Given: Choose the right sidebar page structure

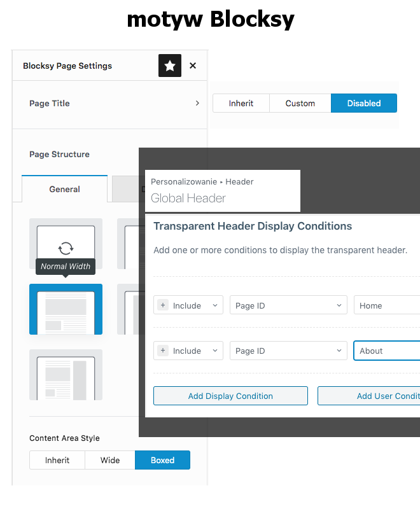Looking at the screenshot, I should pyautogui.click(x=66, y=375).
